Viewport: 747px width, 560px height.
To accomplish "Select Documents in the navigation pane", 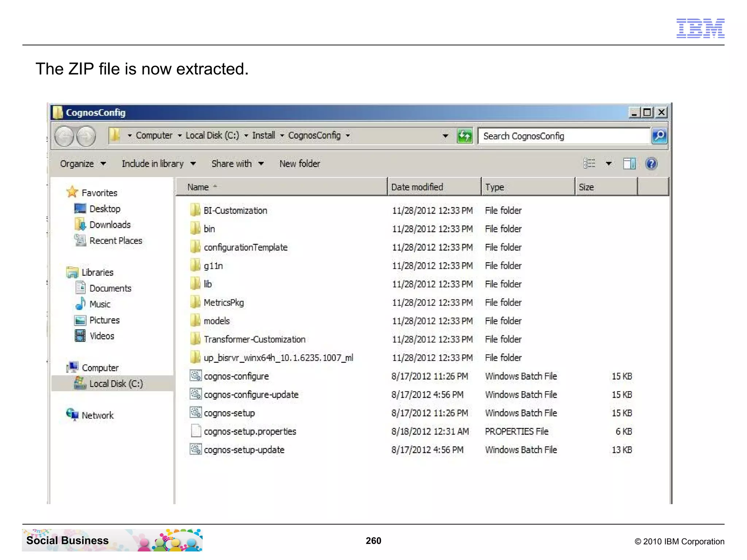I will (x=111, y=288).
